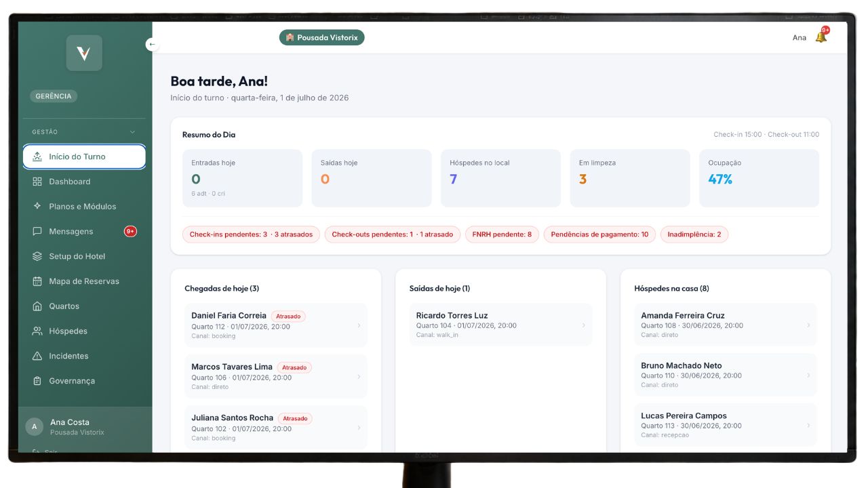Open Mensagens chat bubble icon
This screenshot has width=868, height=488.
[37, 231]
